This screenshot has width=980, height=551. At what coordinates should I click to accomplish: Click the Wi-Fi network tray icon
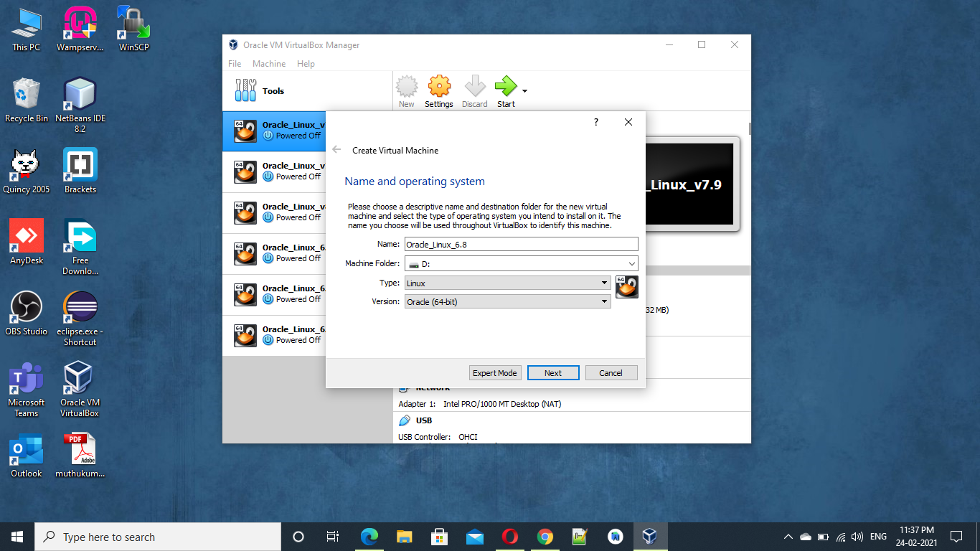pos(840,537)
